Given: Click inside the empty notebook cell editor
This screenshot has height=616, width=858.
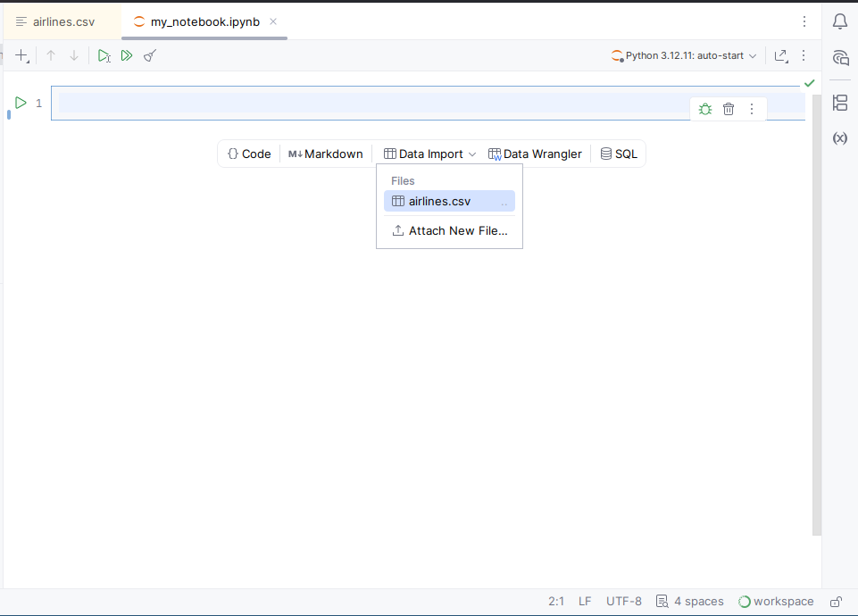Looking at the screenshot, I should (357, 104).
